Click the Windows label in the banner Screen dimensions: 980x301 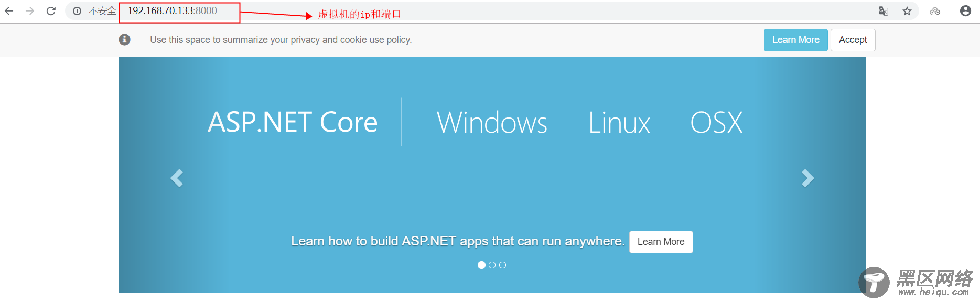click(x=492, y=123)
